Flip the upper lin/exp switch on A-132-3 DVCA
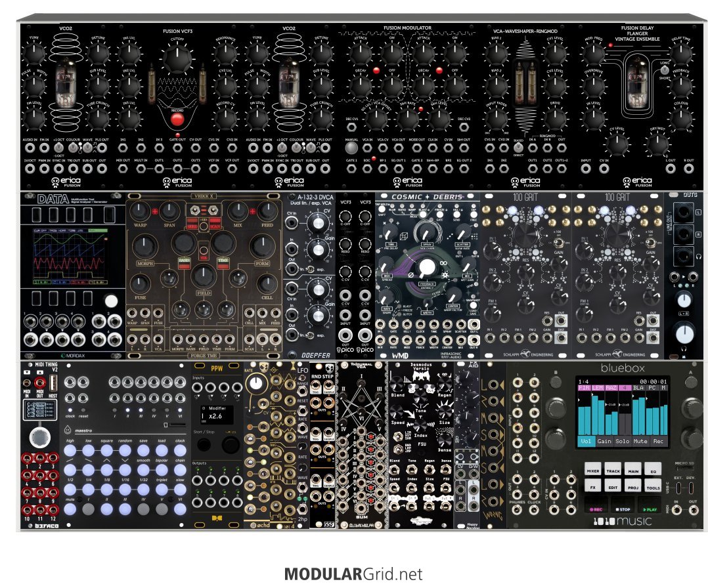Image resolution: width=708 pixels, height=588 pixels. click(311, 270)
